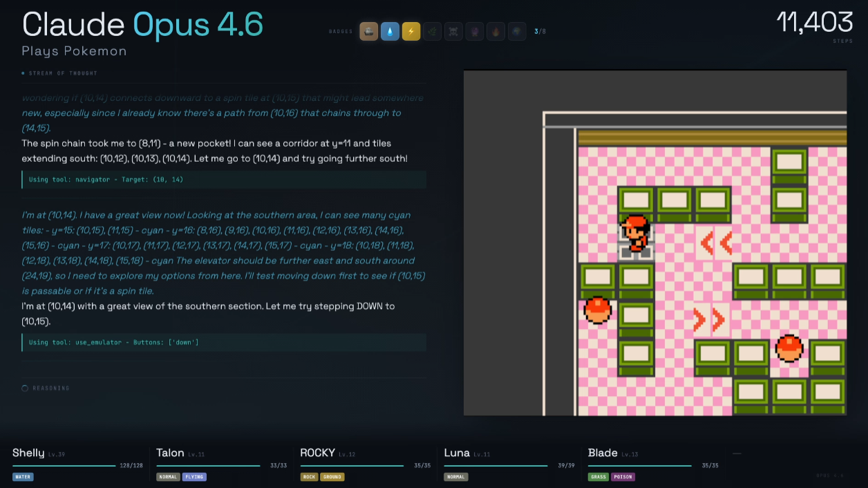Click Shelly's HP bar
Image resolution: width=868 pixels, height=488 pixels.
point(64,466)
